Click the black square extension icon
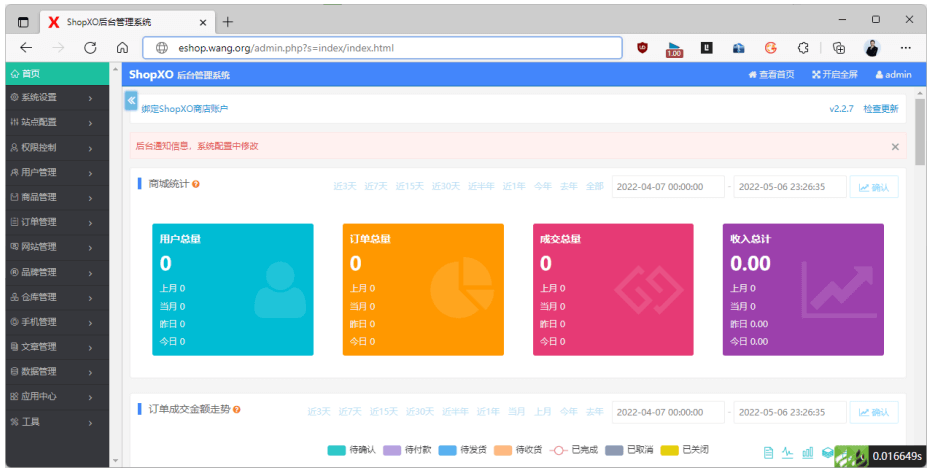 tap(706, 48)
